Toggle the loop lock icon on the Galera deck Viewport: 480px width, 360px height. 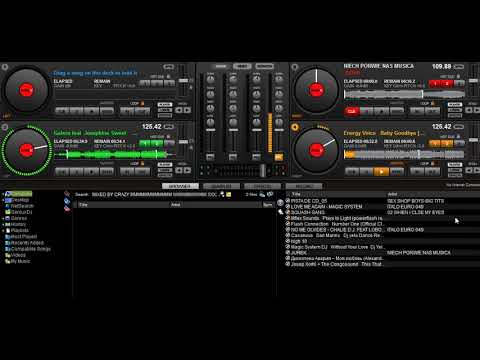pyautogui.click(x=142, y=164)
